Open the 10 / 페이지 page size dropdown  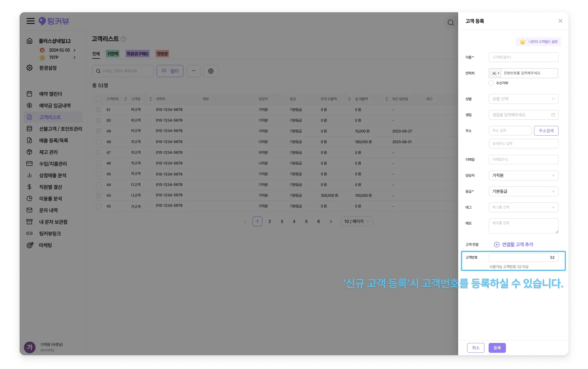356,221
